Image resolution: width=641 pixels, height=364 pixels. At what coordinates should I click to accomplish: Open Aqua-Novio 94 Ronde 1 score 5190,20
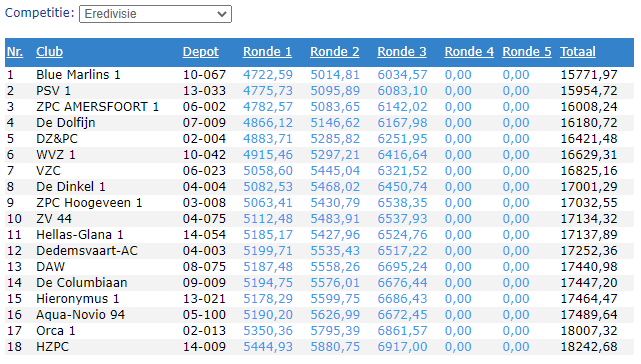268,315
